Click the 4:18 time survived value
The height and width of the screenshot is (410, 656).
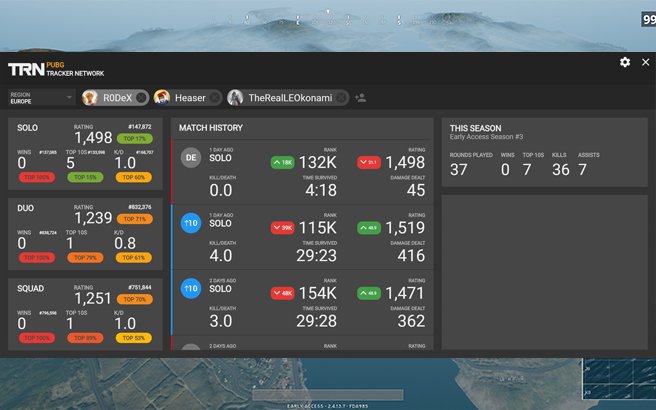(x=321, y=190)
